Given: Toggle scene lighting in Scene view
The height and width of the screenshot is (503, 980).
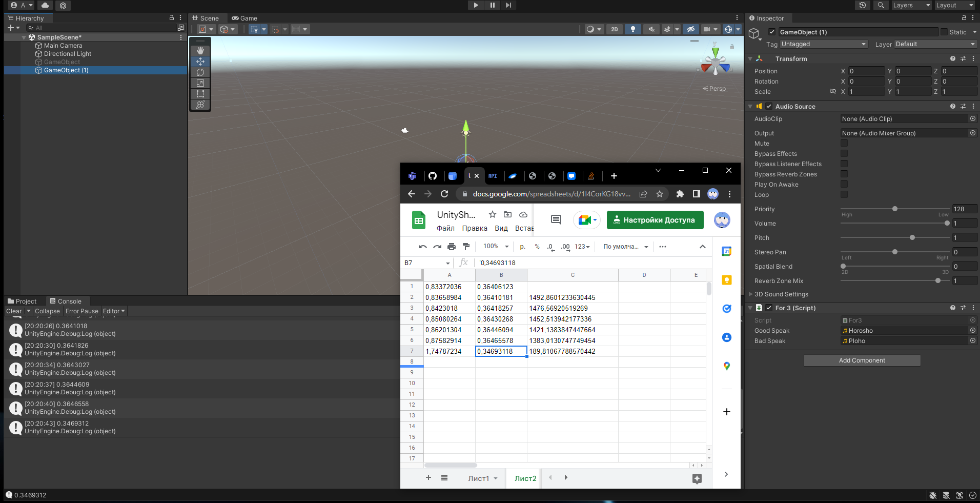Looking at the screenshot, I should pos(632,29).
